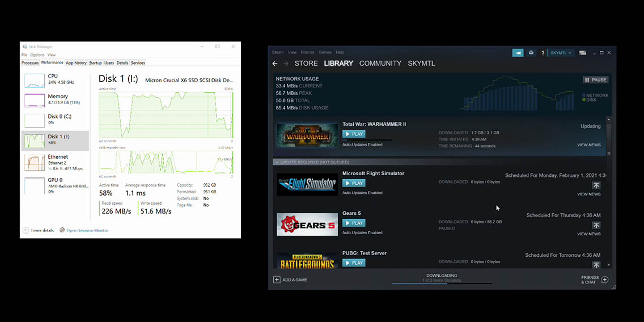Viewport: 644px width, 322px height.
Task: Open the File menu in Task Manager
Action: click(x=24, y=54)
